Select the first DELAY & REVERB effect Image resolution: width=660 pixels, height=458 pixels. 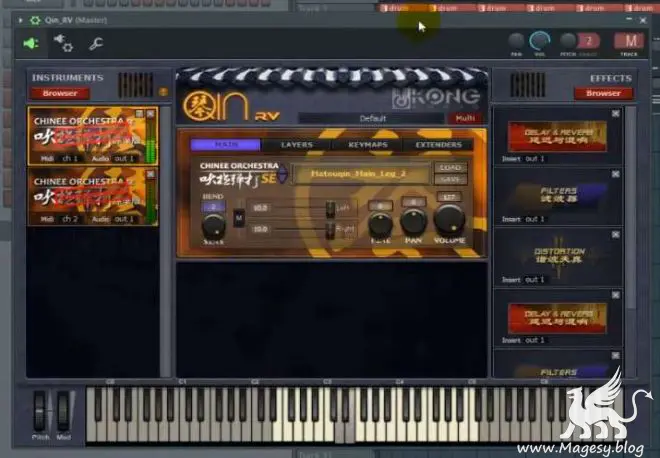pyautogui.click(x=557, y=136)
